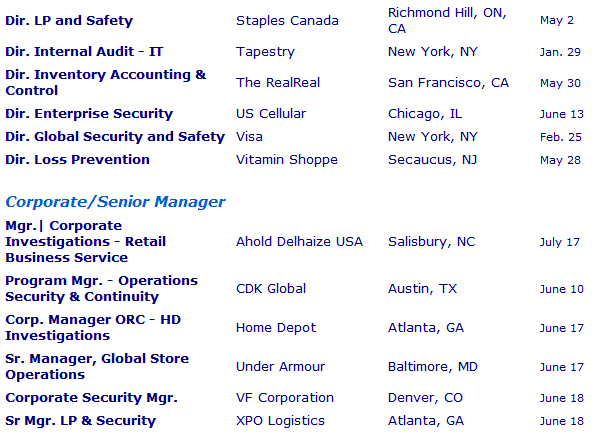Click The RealReal company name
This screenshot has width=604, height=436.
pos(278,83)
